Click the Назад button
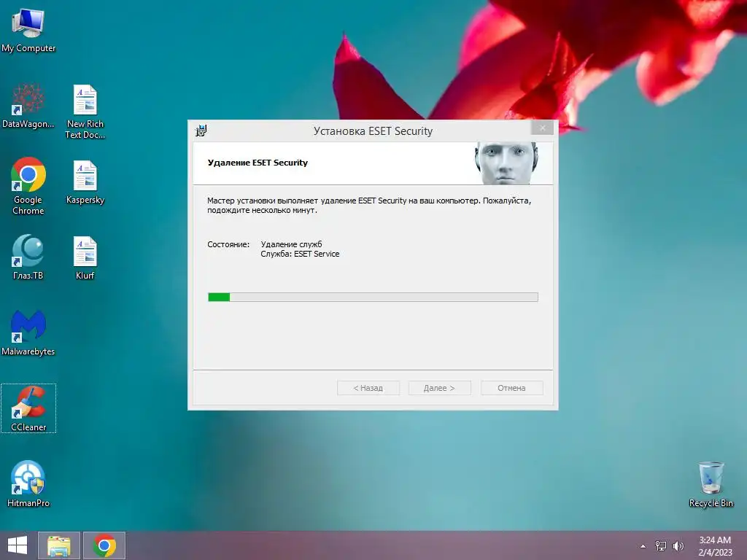The height and width of the screenshot is (560, 747). tap(368, 388)
